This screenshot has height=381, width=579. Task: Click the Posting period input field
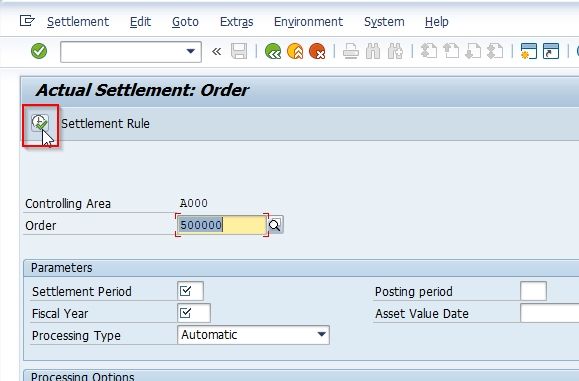click(533, 291)
